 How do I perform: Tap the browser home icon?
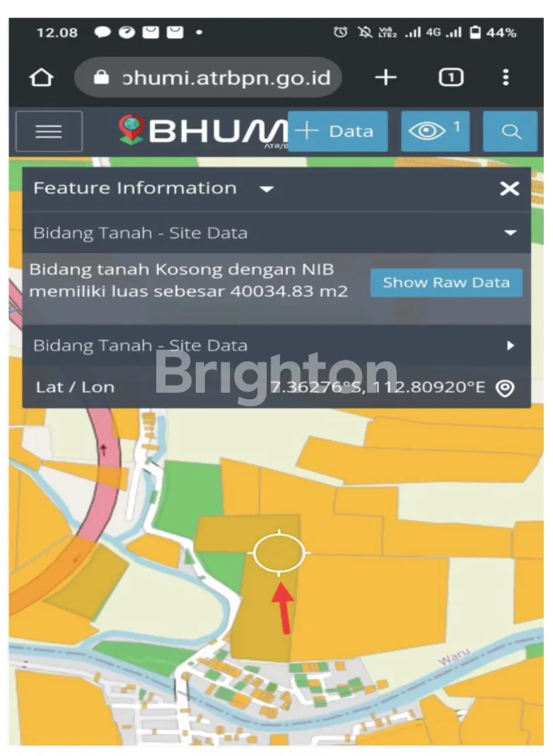coord(42,78)
